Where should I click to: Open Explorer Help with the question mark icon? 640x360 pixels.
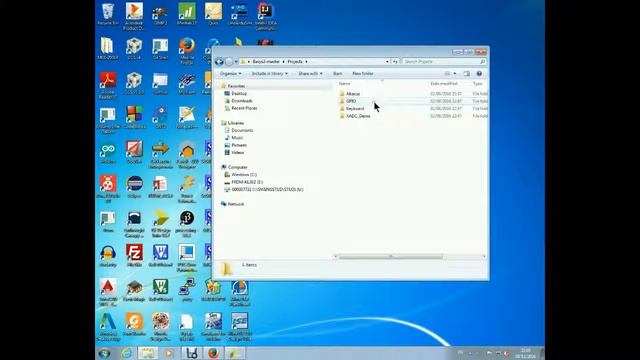tap(479, 73)
